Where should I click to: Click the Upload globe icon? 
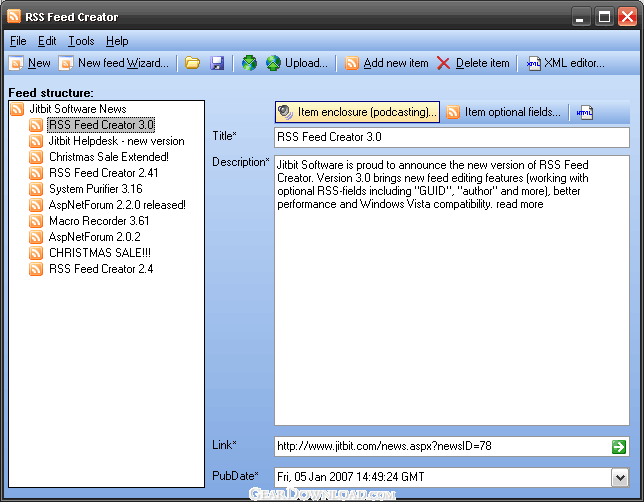273,63
